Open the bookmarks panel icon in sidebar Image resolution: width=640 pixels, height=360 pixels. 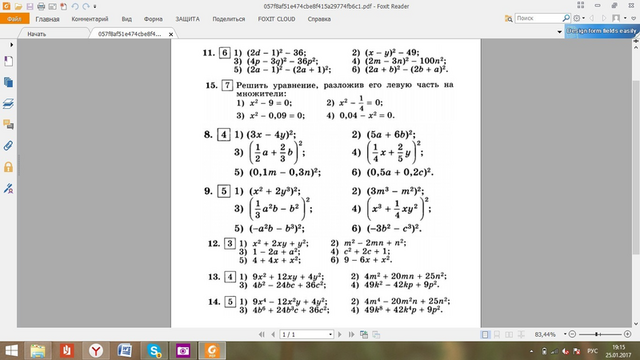[x=8, y=61]
